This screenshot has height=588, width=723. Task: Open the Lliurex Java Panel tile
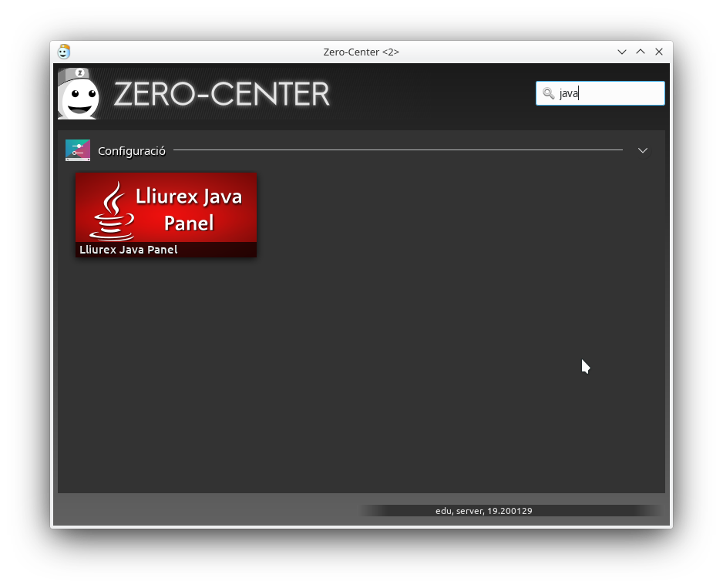[166, 215]
